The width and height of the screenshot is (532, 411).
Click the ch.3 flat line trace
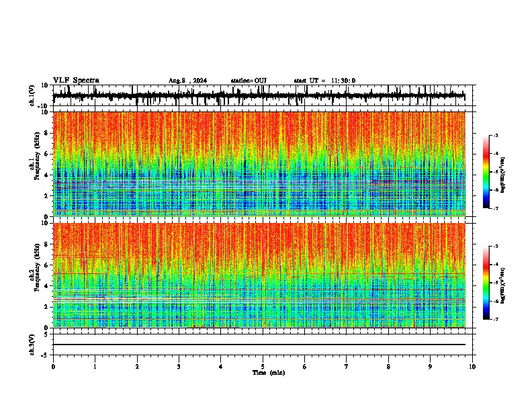coord(259,345)
